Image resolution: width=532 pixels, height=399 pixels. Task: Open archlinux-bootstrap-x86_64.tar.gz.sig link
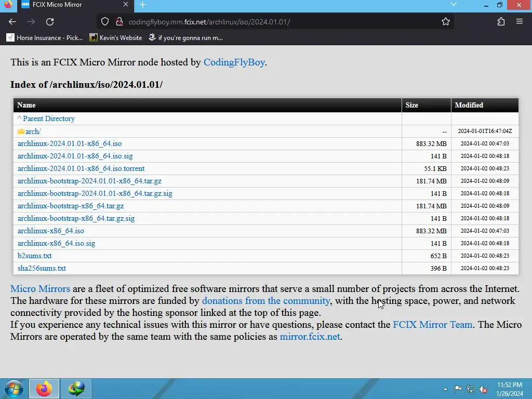point(76,219)
